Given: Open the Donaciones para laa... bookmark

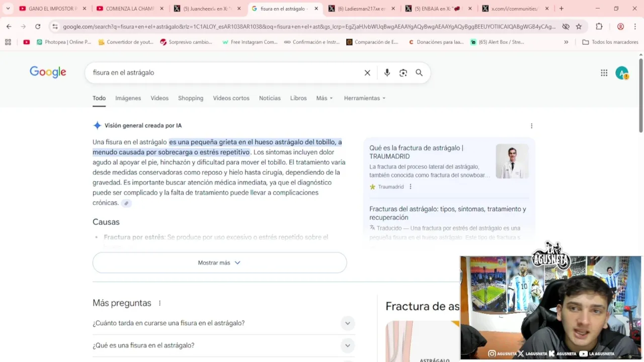Looking at the screenshot, I should [x=436, y=42].
